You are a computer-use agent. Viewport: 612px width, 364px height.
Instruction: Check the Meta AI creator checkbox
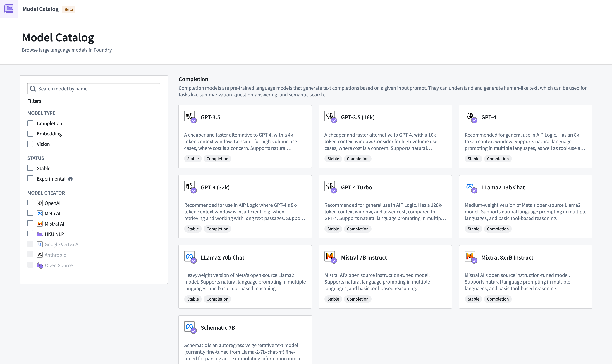pyautogui.click(x=30, y=213)
